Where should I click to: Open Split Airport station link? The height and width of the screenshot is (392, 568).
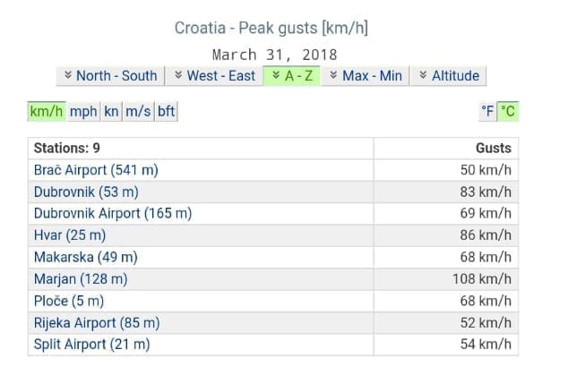pyautogui.click(x=91, y=345)
